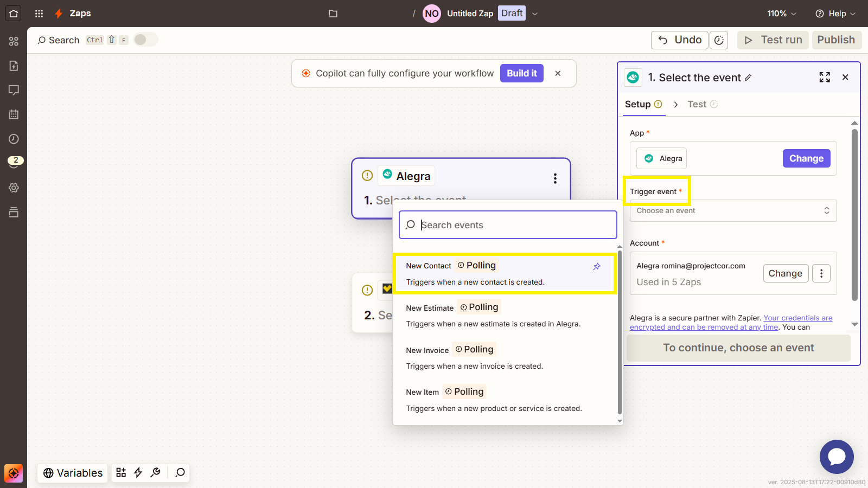Click the Untitled Zap title
Screen dimensions: 868x488
(x=470, y=14)
